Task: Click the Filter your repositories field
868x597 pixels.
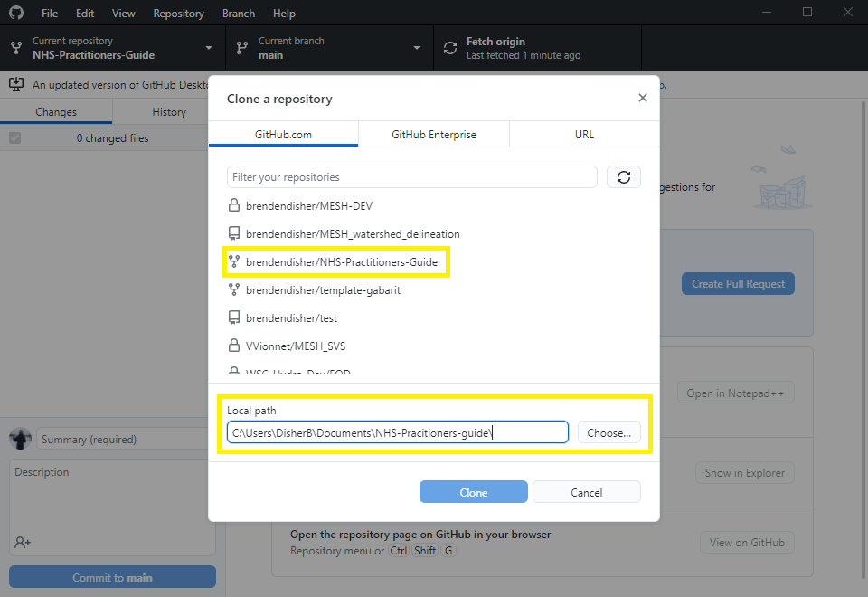Action: (412, 177)
